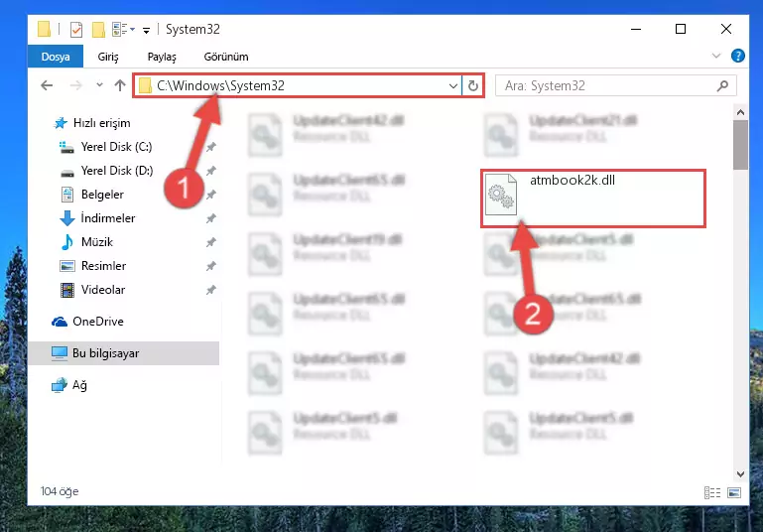763x532 pixels.
Task: Click the scrollbar up arrow
Action: 740,112
